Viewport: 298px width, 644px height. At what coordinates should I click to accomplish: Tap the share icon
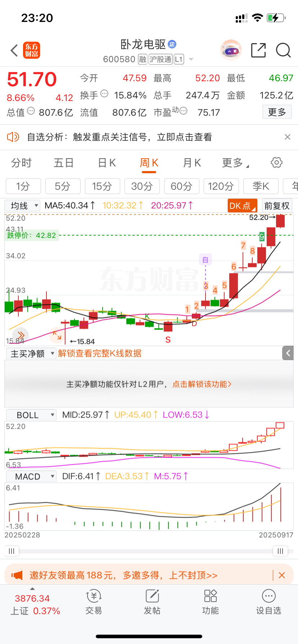(x=258, y=50)
